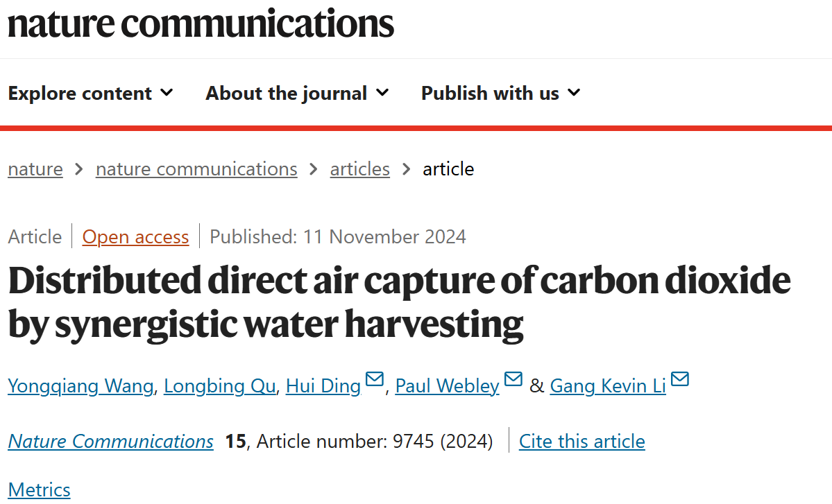Screen dimensions: 832x504
Task: Expand the Publish with us chevron
Action: coord(574,93)
